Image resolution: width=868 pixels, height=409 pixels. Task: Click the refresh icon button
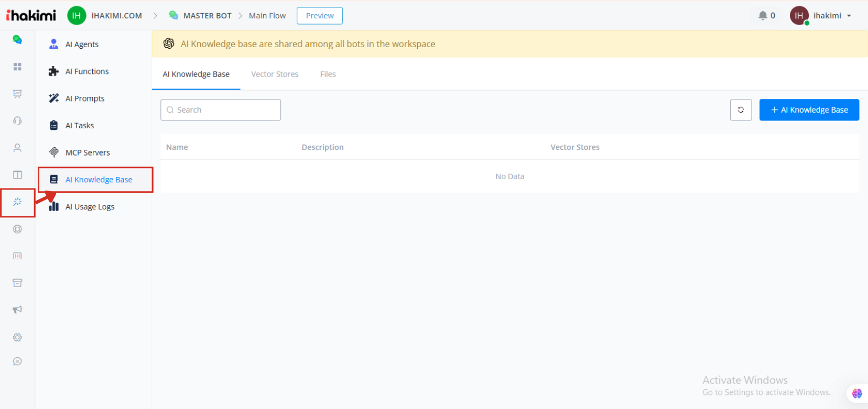coord(741,110)
